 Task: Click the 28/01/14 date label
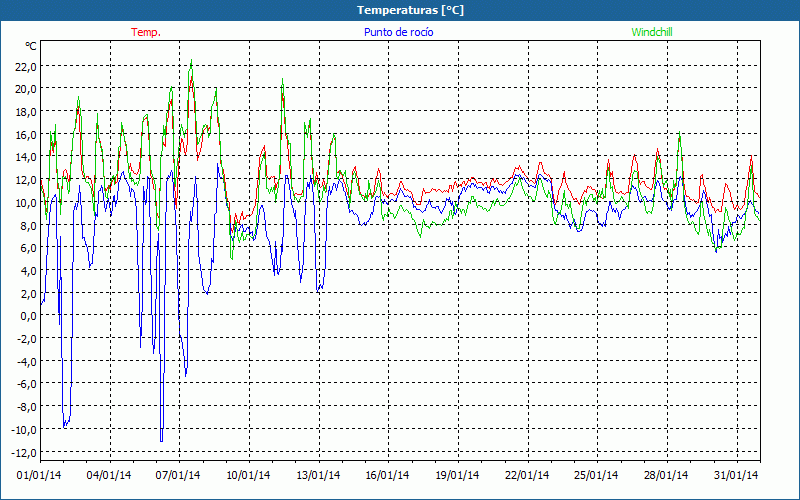(x=666, y=476)
